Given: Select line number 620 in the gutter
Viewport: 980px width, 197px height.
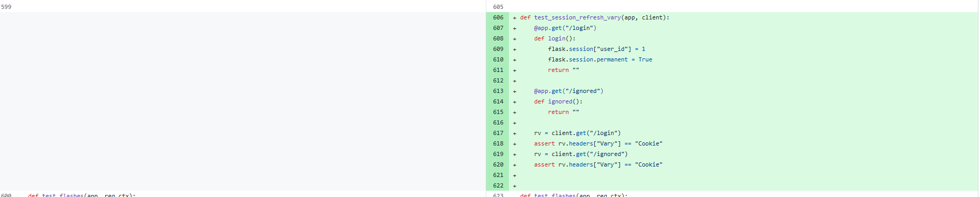Looking at the screenshot, I should [498, 164].
